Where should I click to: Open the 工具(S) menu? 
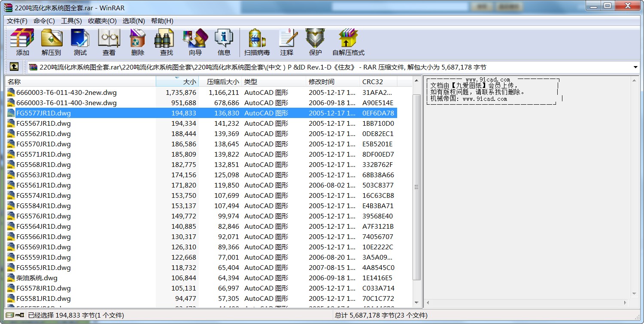tap(71, 21)
